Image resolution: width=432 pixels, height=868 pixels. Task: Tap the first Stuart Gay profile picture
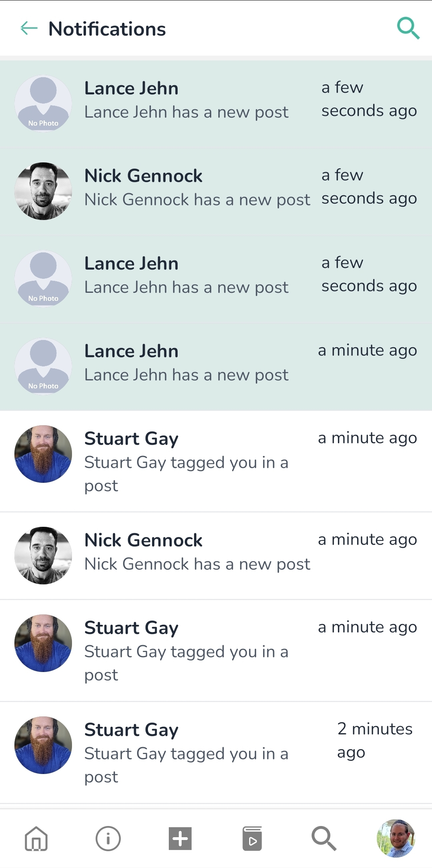click(43, 454)
